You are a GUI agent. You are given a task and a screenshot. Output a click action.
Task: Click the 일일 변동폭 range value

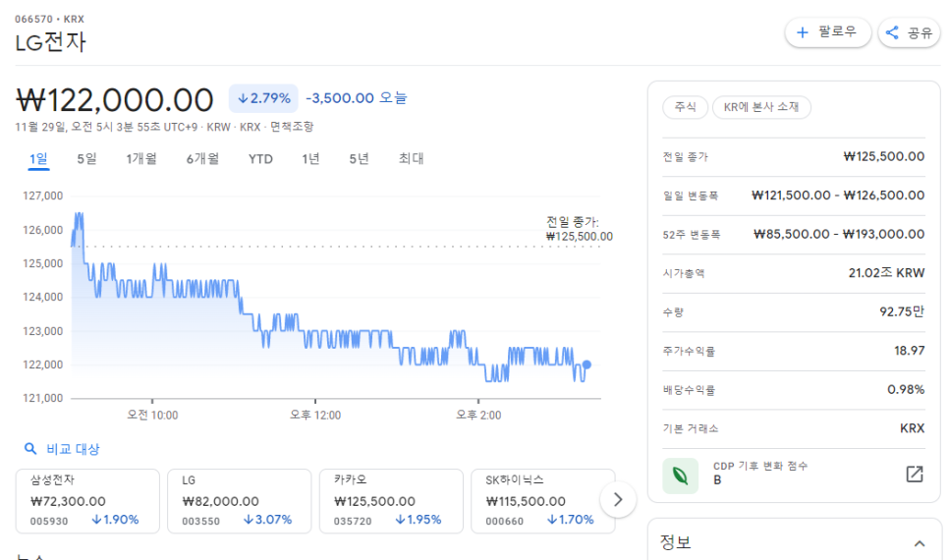click(x=838, y=195)
